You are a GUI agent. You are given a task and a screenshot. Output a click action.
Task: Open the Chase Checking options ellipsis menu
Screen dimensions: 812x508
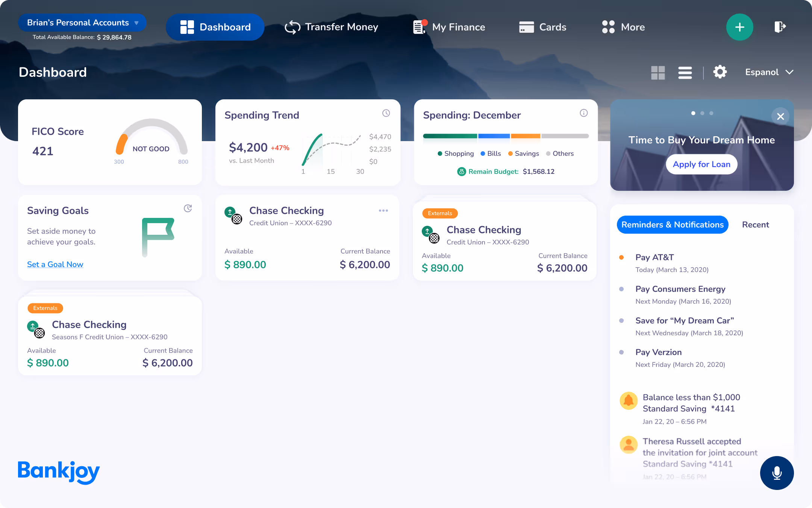point(383,210)
